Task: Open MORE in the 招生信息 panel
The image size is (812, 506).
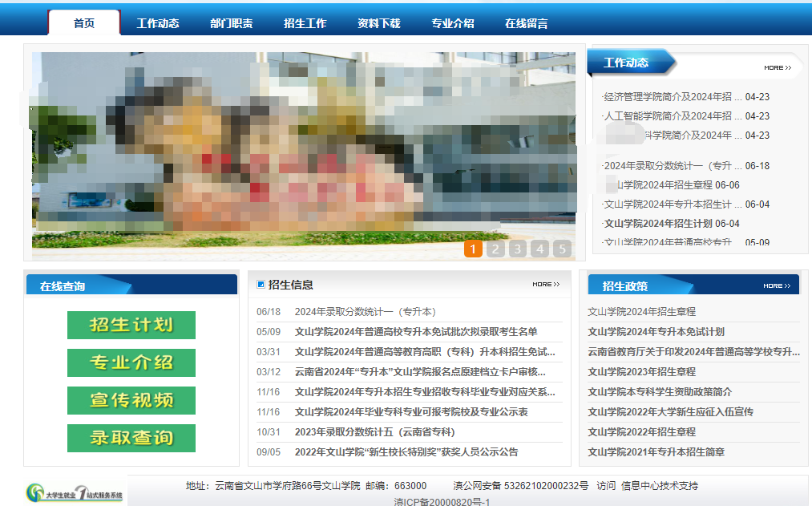Action: pos(546,285)
